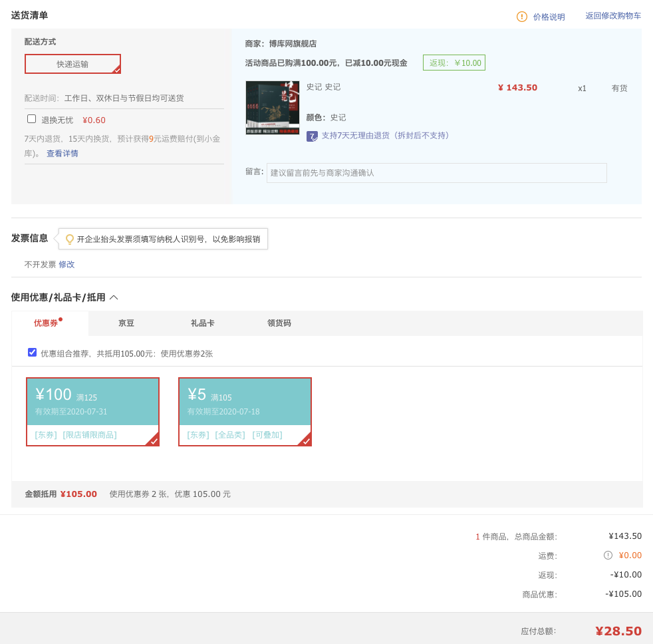The height and width of the screenshot is (644, 653).
Task: Click the ¥143.50 product price
Action: (x=517, y=87)
